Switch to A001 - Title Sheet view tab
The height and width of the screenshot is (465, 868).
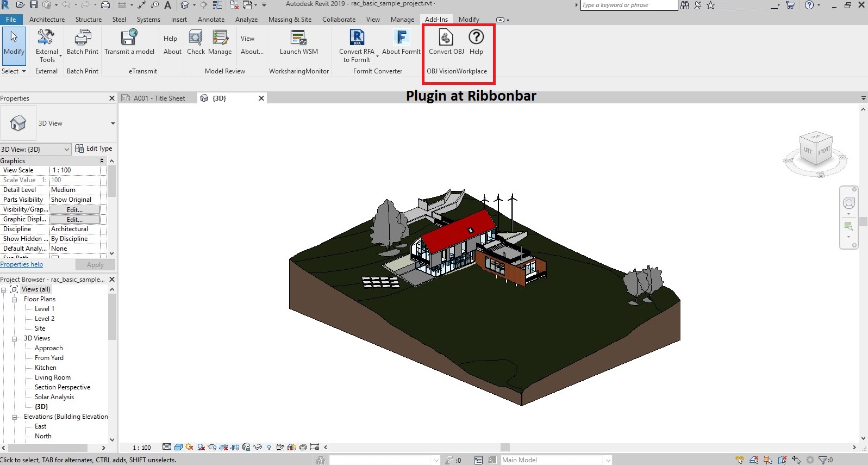click(159, 98)
